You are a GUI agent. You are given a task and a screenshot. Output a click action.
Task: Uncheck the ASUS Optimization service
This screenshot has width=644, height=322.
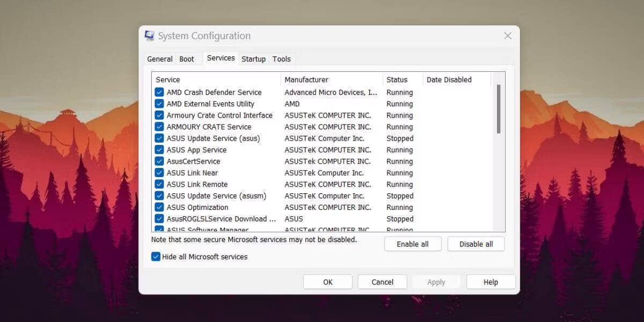tap(159, 207)
